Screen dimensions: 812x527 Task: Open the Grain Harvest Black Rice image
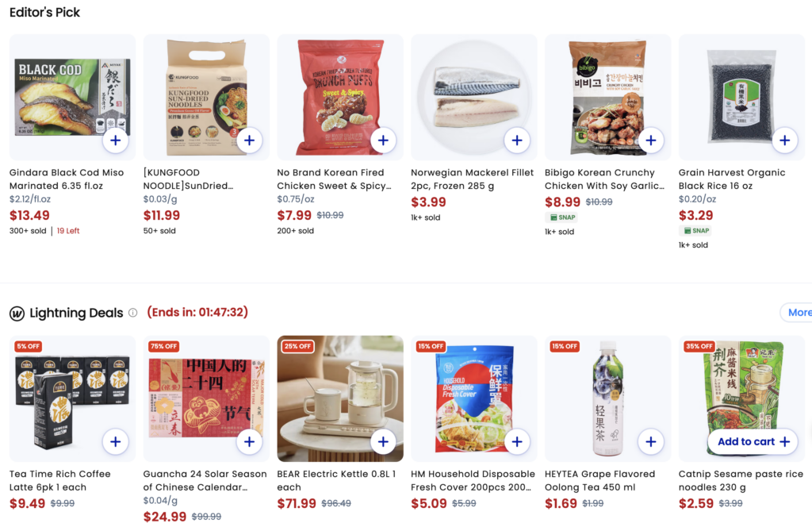pos(741,98)
